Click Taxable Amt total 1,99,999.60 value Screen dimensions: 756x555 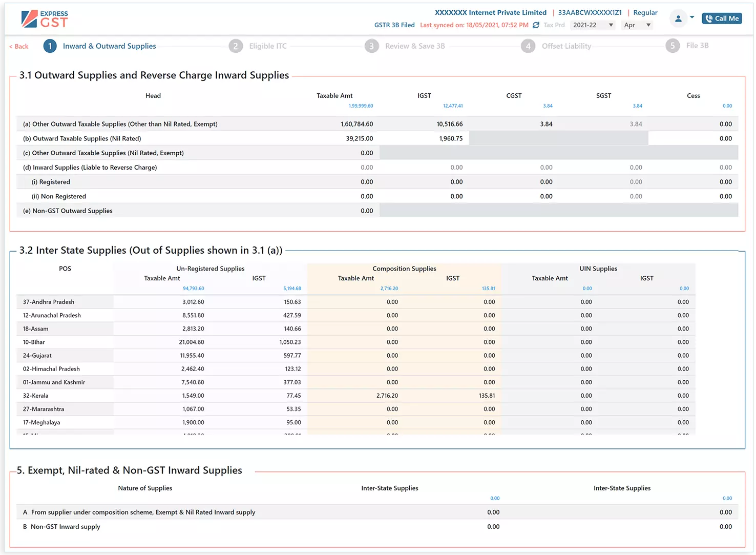361,106
